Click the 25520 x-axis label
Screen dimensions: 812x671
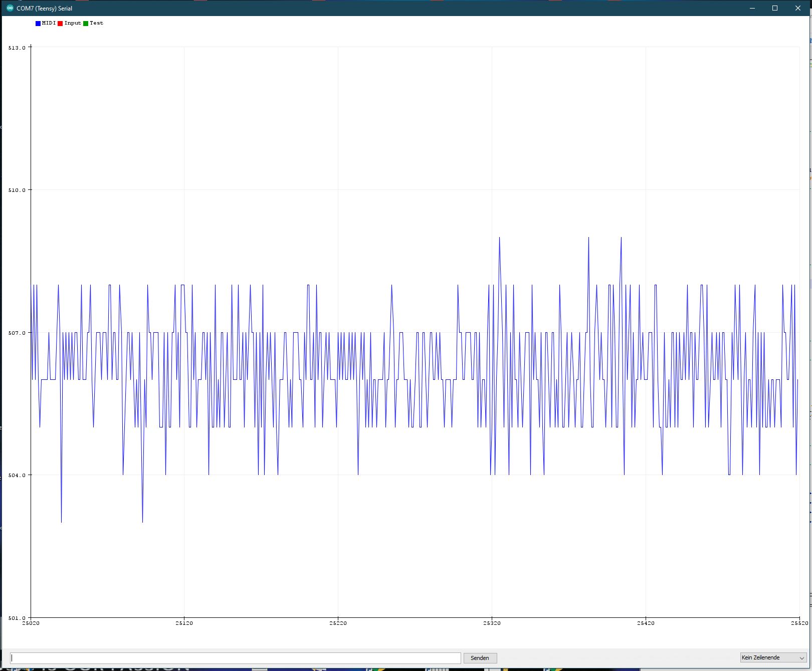tap(799, 623)
